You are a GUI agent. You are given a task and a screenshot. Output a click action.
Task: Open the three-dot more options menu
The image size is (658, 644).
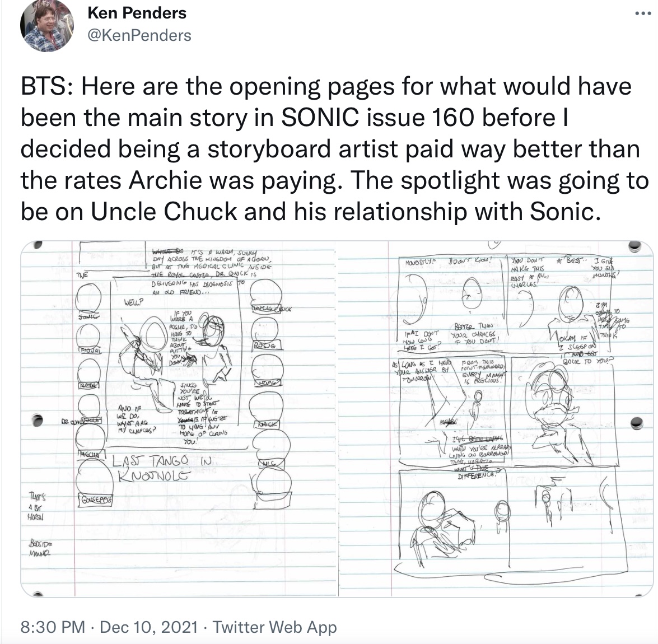tap(642, 14)
